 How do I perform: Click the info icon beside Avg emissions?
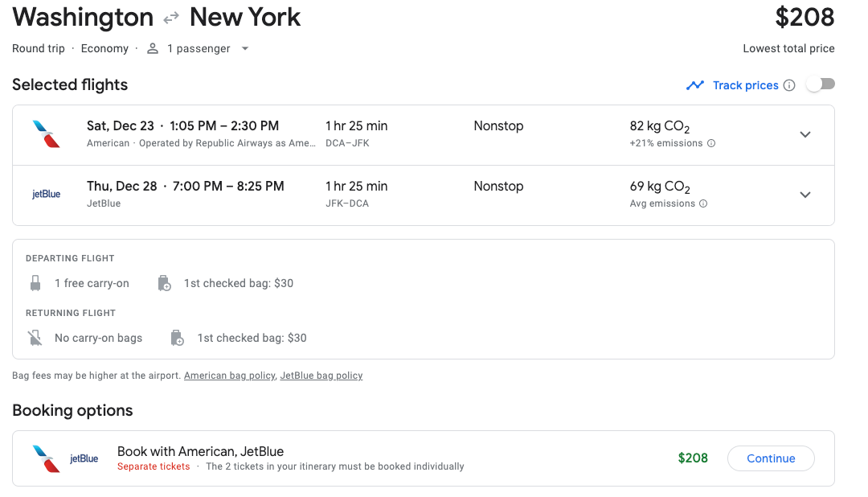(702, 203)
